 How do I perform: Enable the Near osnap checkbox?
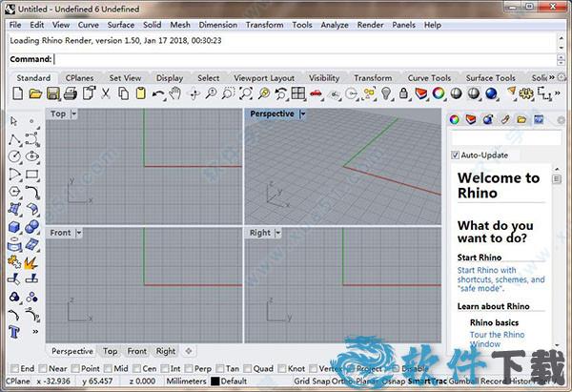[x=43, y=369]
